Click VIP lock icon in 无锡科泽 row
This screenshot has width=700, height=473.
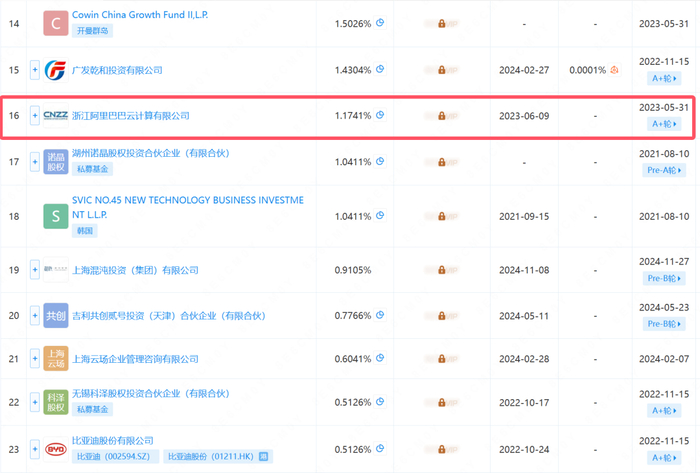[x=442, y=402]
